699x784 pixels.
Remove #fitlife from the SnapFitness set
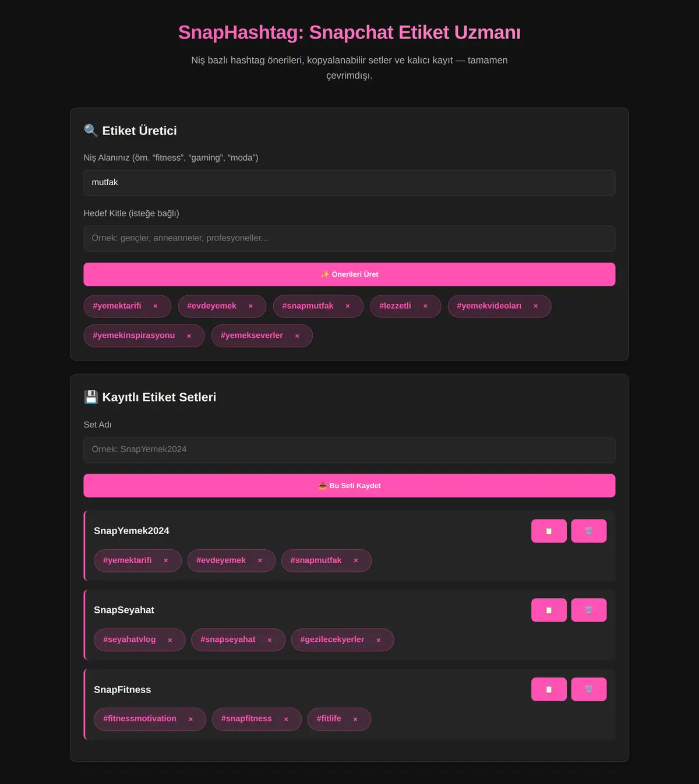point(355,719)
